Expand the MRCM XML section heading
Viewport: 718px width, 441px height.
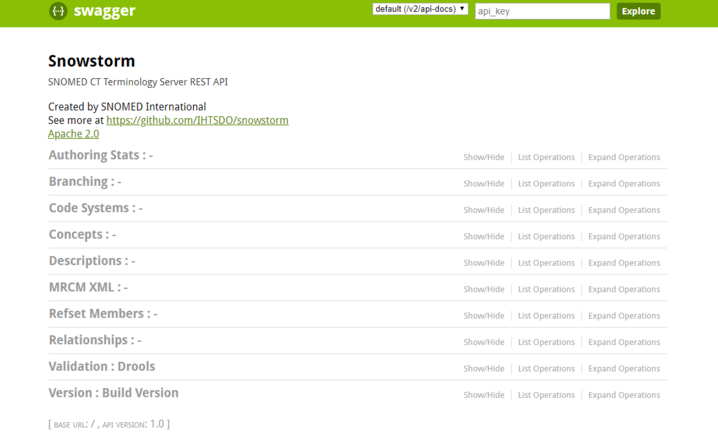[x=88, y=288]
